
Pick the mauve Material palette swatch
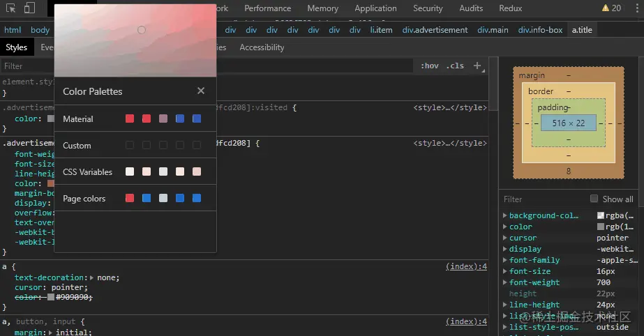coord(163,119)
